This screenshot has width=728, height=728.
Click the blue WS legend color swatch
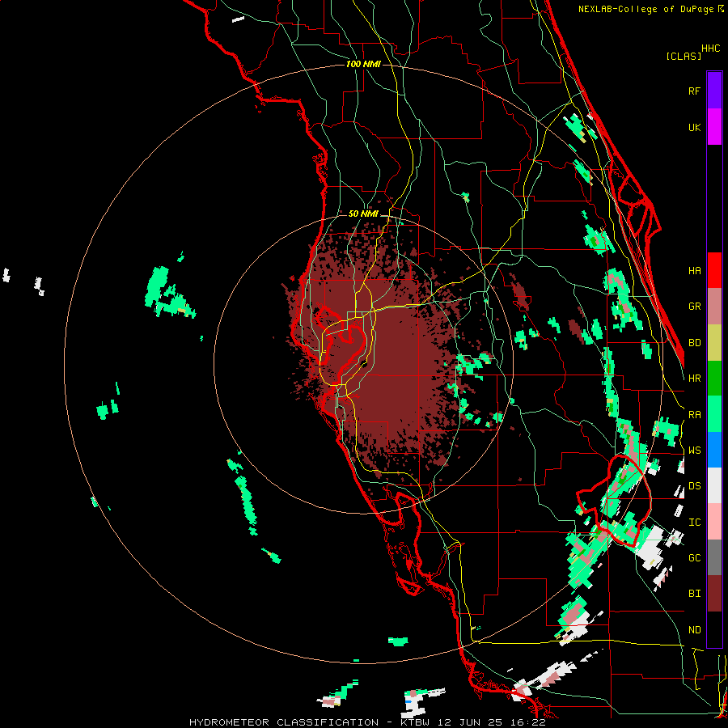click(714, 450)
